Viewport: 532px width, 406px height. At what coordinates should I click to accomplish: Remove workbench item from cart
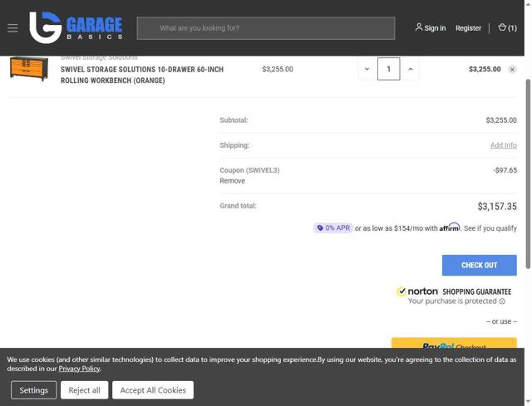click(x=512, y=70)
